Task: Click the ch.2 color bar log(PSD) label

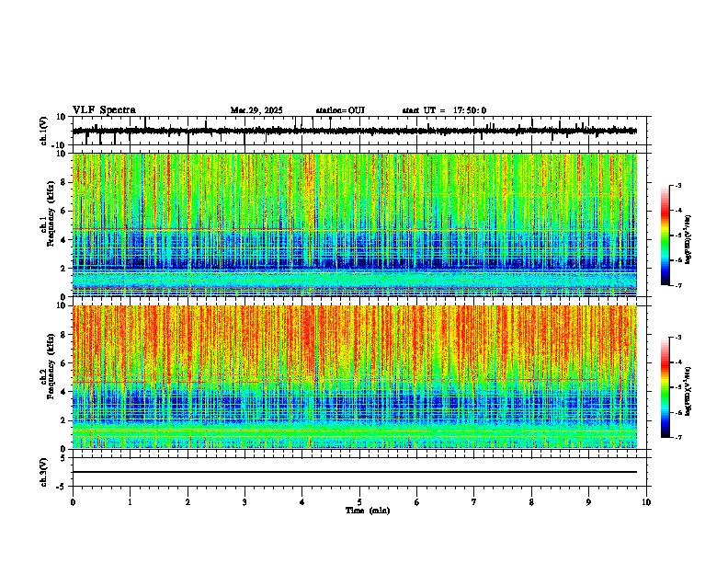Action: 688,391
